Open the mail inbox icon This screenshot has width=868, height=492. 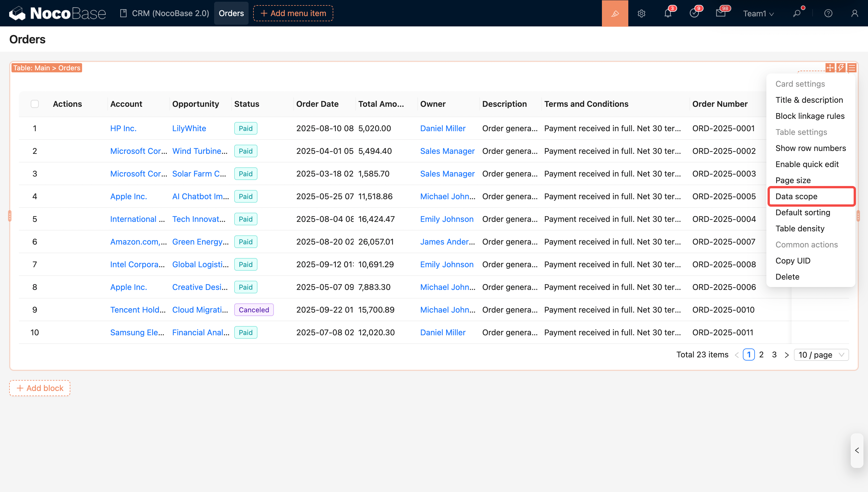[720, 13]
